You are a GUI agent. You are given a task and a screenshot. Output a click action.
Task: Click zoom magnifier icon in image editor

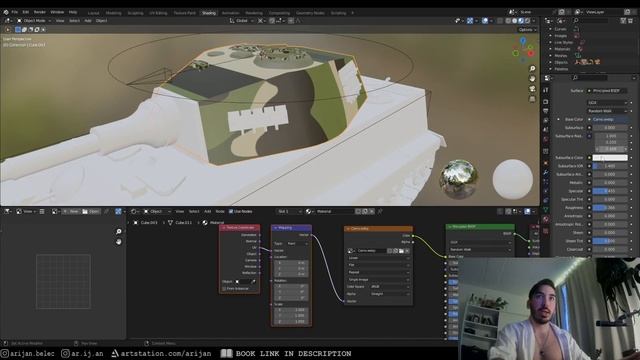tap(118, 231)
